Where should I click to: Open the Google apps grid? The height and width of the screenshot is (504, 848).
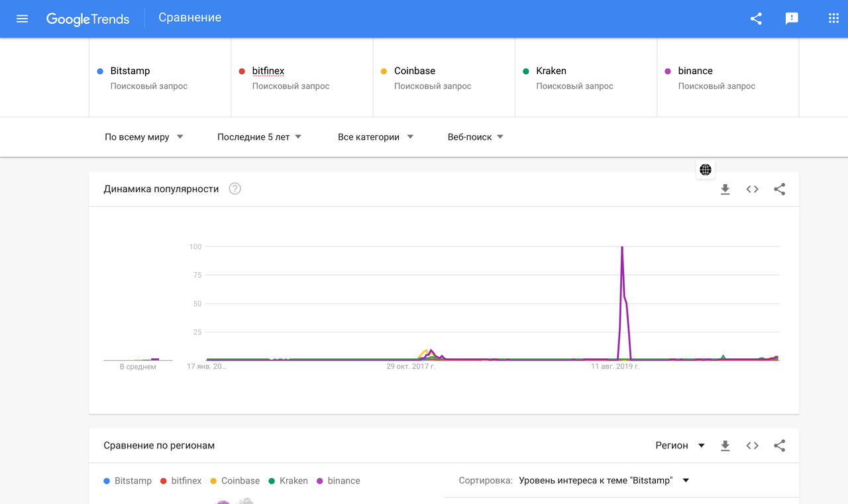pyautogui.click(x=833, y=19)
